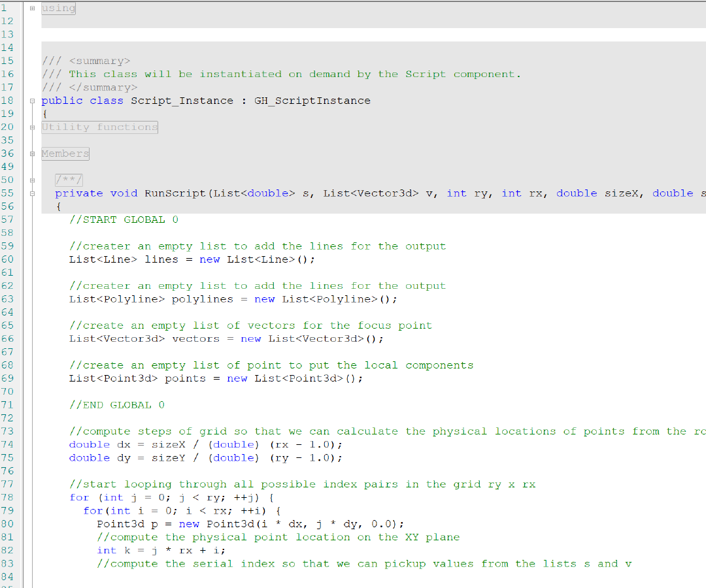This screenshot has height=588, width=706.
Task: Click the 'int k = j * rx + i' line
Action: [x=161, y=551]
